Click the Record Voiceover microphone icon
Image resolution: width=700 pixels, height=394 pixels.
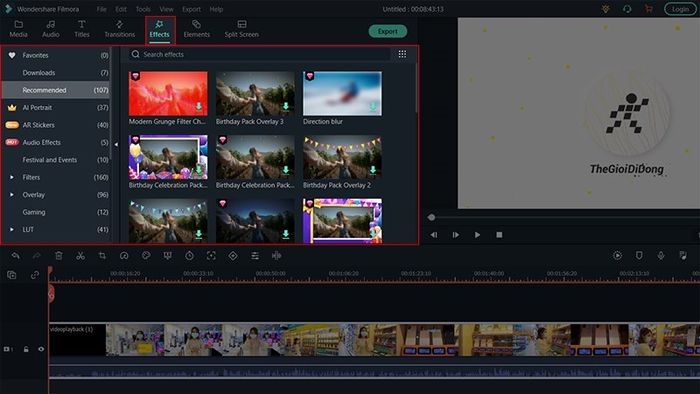point(661,256)
